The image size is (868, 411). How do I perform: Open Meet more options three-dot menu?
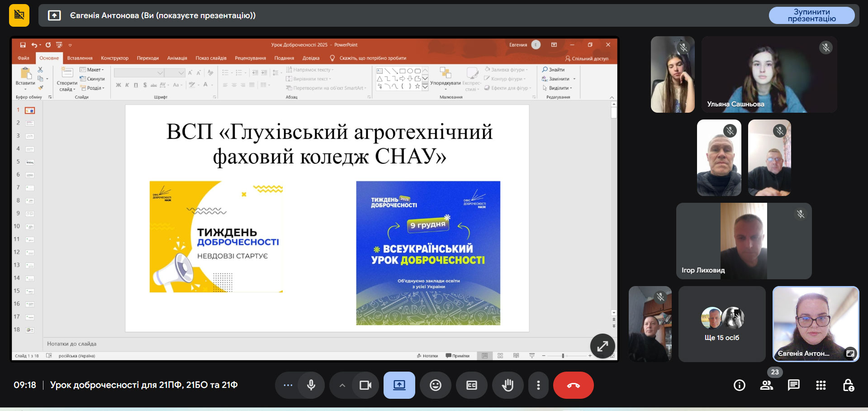538,385
